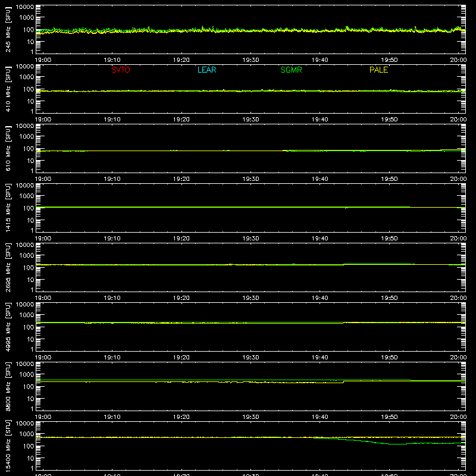476x476 pixels.
Task: Click the 10 value label of the 1415 MHz plot
Action: pyautogui.click(x=30, y=220)
